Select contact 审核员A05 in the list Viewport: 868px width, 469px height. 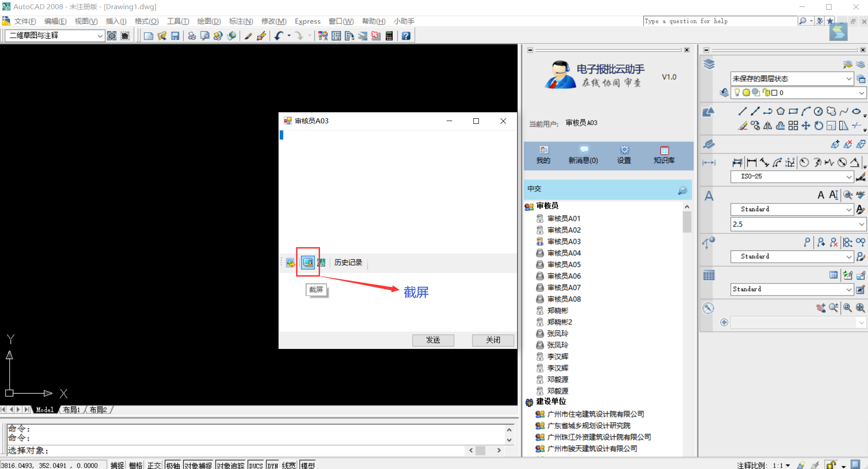tap(564, 265)
